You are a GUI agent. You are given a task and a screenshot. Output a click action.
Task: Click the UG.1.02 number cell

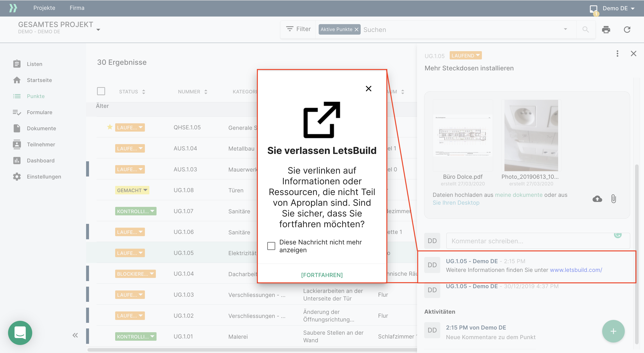tap(184, 315)
